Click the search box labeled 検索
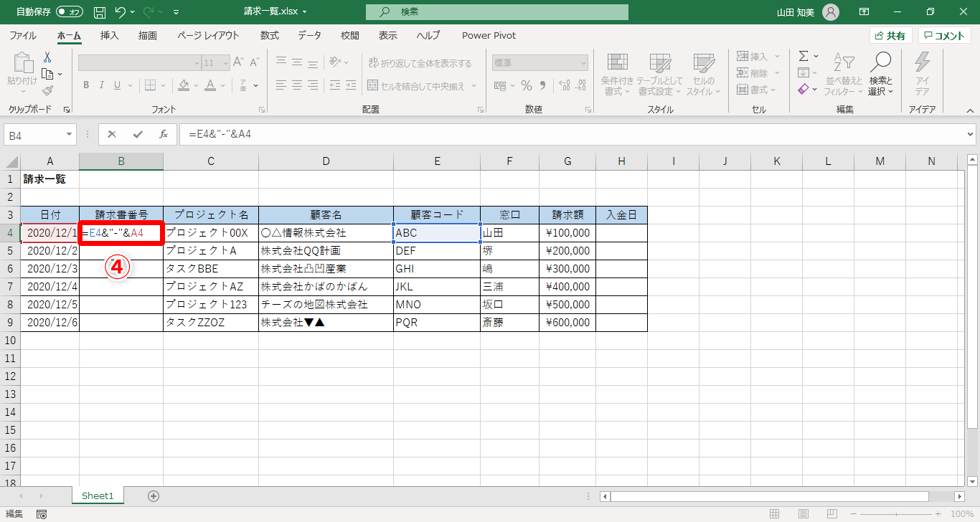Screen dimensions: 980x522 [x=496, y=12]
